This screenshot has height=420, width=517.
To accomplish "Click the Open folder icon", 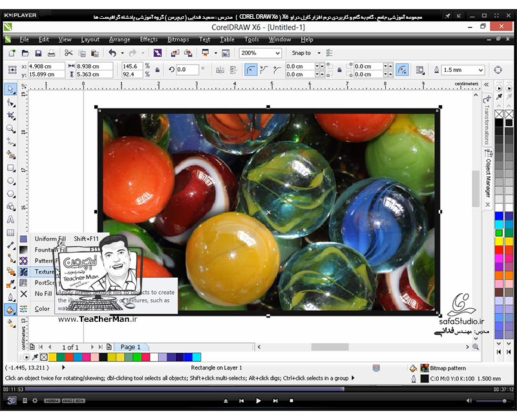I will (x=25, y=53).
